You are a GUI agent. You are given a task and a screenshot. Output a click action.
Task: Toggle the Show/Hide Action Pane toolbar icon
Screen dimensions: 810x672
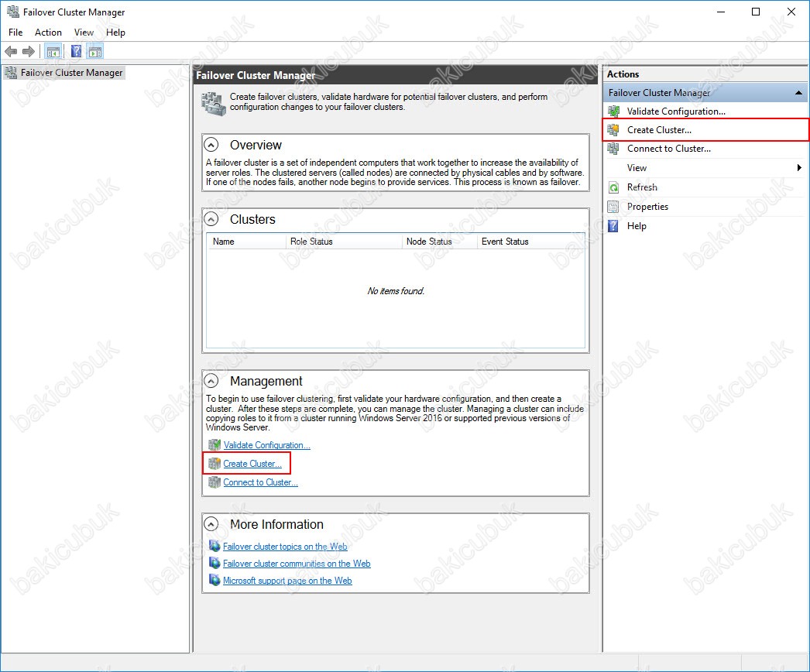(95, 51)
